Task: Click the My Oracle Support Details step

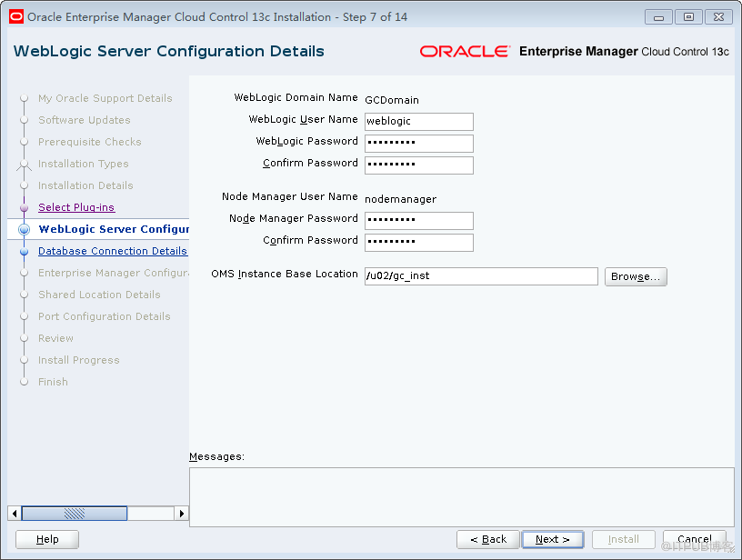Action: click(105, 98)
